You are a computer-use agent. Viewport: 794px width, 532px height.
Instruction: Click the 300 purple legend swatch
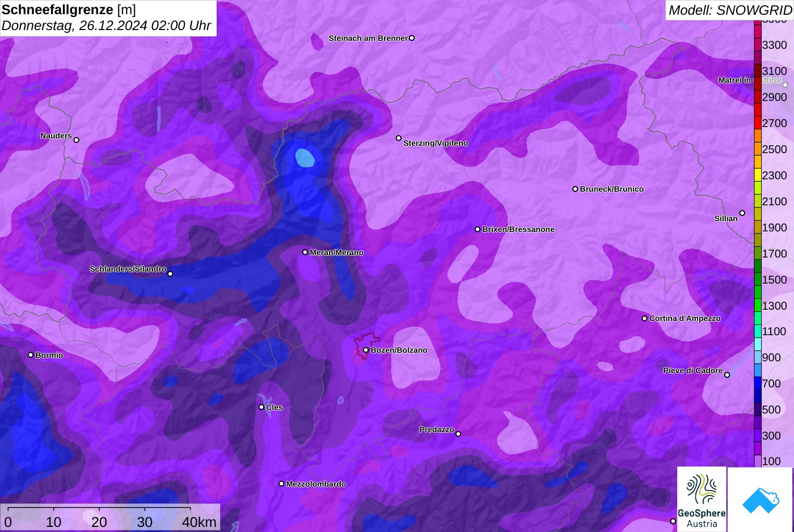[758, 436]
